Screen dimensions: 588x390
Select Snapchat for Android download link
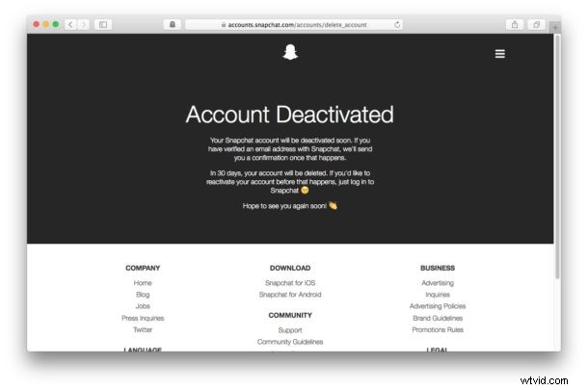coord(290,295)
